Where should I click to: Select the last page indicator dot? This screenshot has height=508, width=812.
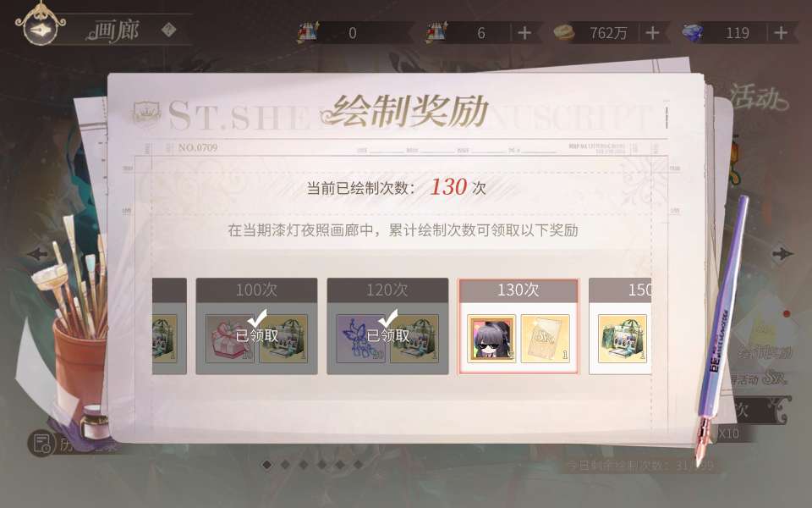point(358,465)
